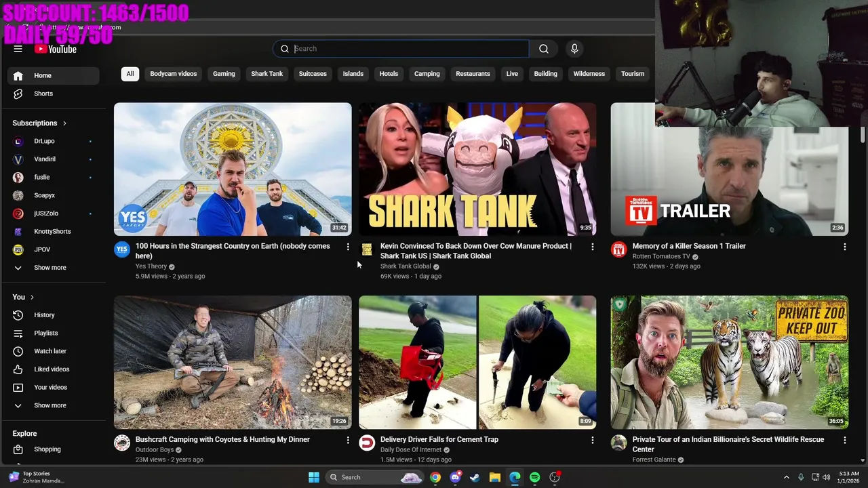Open the YouTube hamburger guide menu
868x488 pixels.
(18, 49)
